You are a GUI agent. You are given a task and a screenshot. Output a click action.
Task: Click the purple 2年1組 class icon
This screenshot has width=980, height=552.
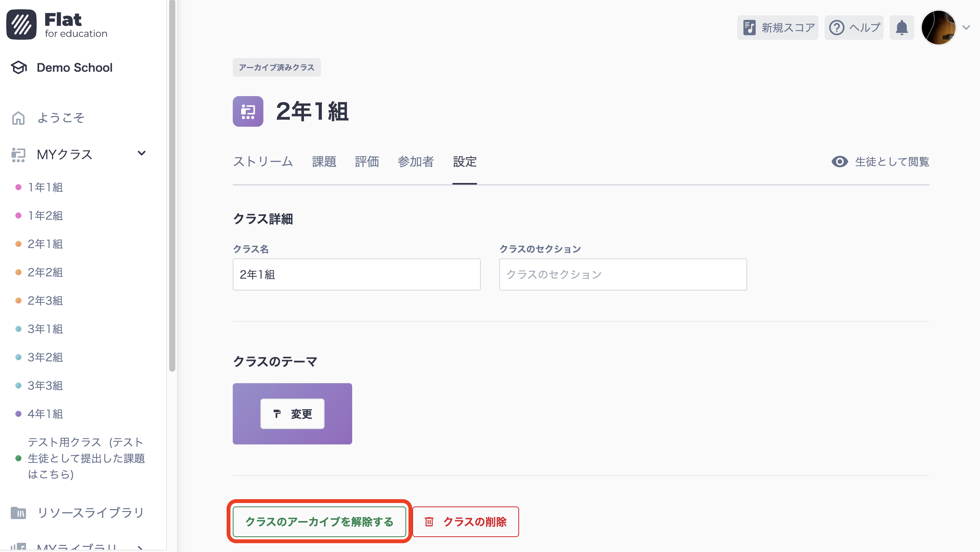248,112
